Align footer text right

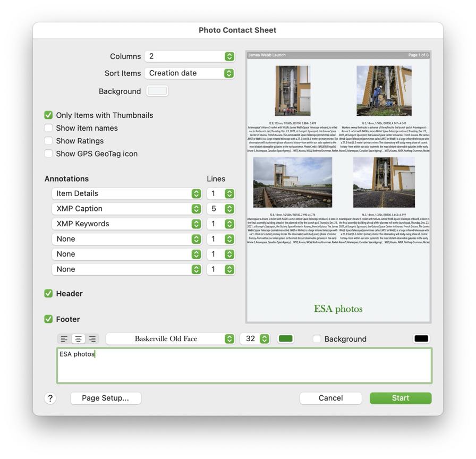(92, 339)
